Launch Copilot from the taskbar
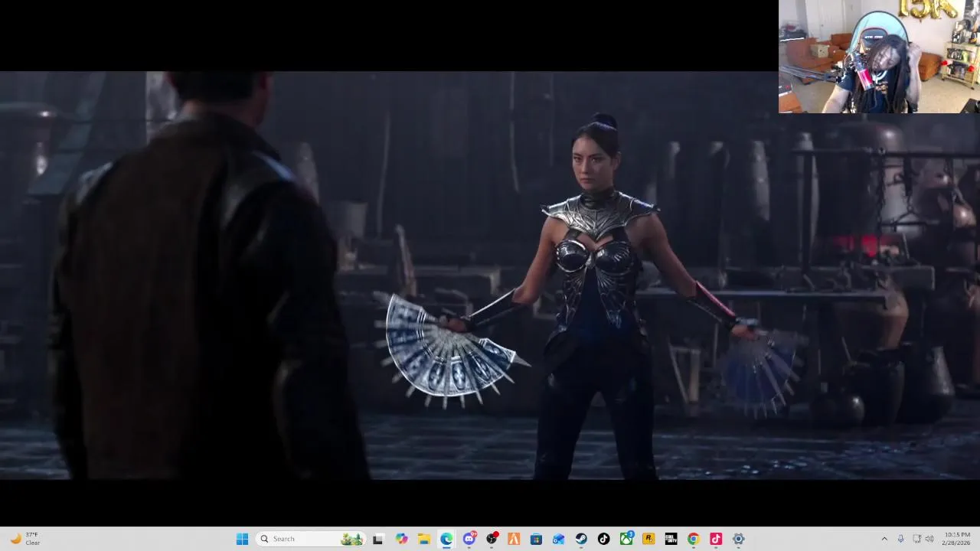 coord(401,539)
